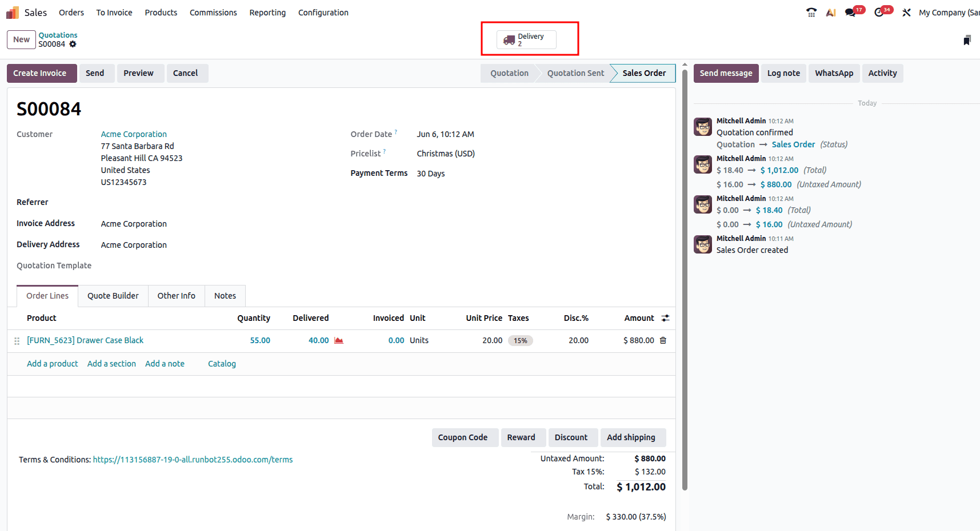Open the VoIP phone icon
Screen dimensions: 980x531
click(x=811, y=13)
